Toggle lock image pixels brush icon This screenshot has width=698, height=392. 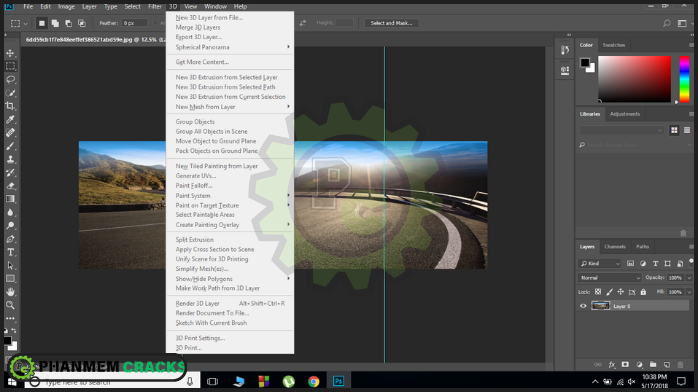609,292
